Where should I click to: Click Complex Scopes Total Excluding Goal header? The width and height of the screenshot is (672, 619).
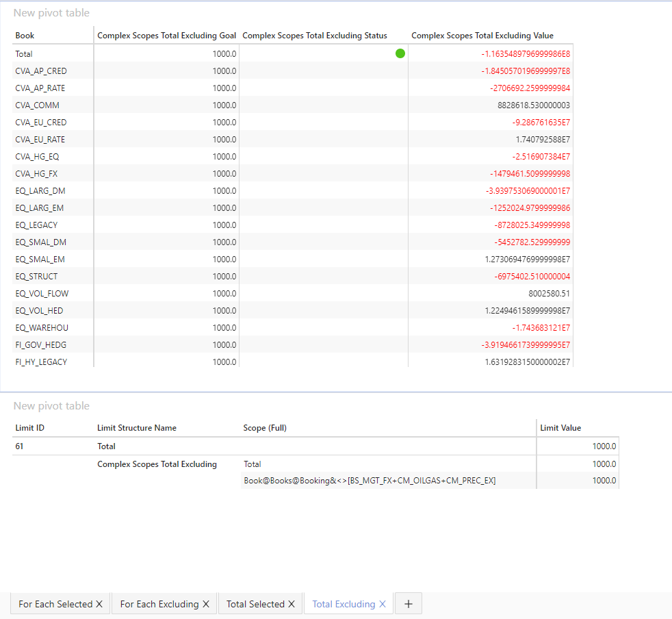coord(167,36)
